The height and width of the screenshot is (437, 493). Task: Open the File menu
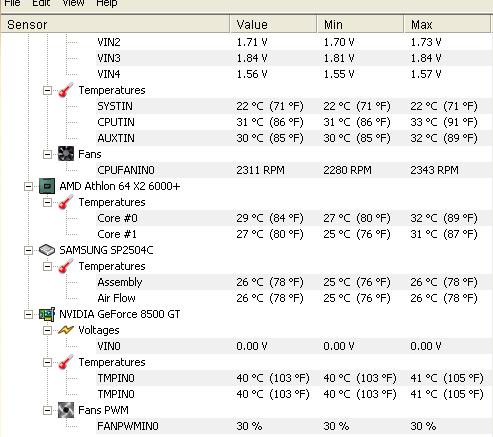click(12, 3)
